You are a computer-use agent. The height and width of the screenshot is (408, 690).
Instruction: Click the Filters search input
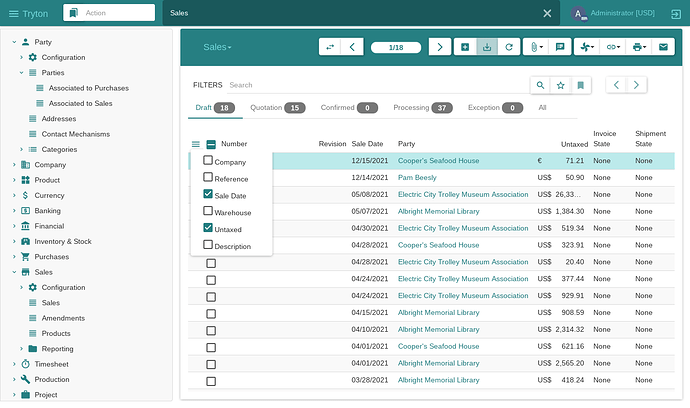378,85
